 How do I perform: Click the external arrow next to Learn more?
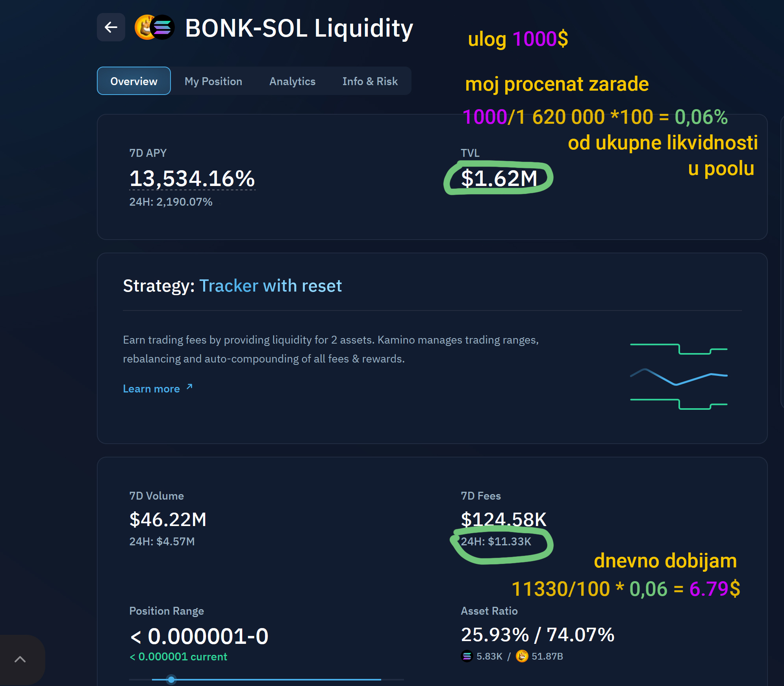[189, 387]
